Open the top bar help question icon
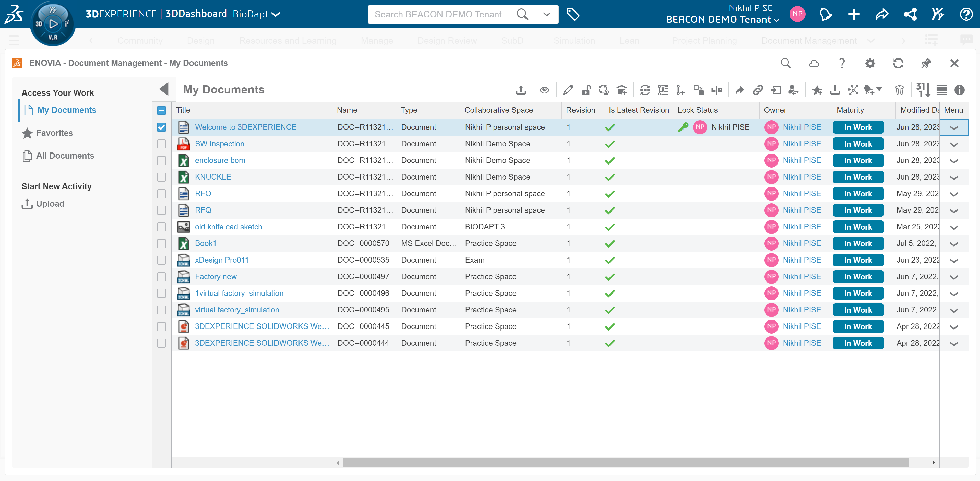 click(x=966, y=15)
